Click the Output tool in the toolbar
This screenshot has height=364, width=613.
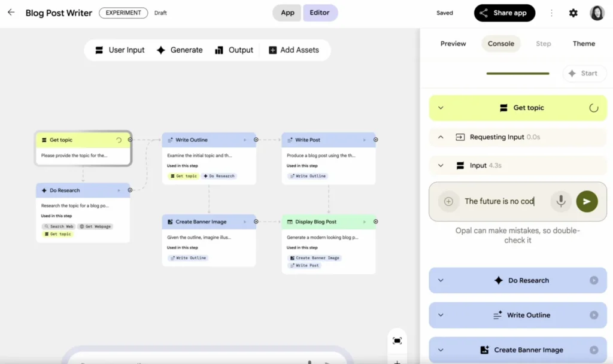234,50
